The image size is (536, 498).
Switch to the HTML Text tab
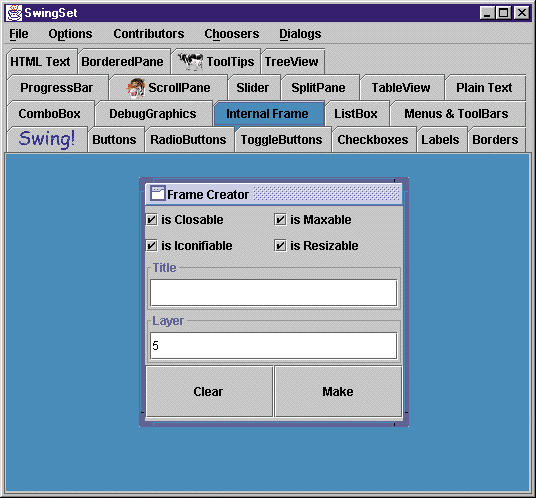(41, 62)
